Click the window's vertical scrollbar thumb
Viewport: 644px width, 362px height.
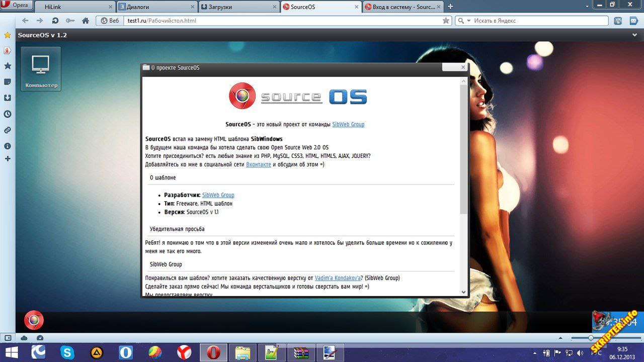point(463,148)
